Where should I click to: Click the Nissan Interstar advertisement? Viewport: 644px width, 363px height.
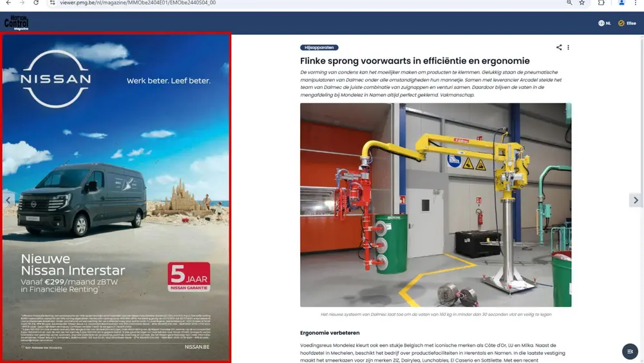116,197
